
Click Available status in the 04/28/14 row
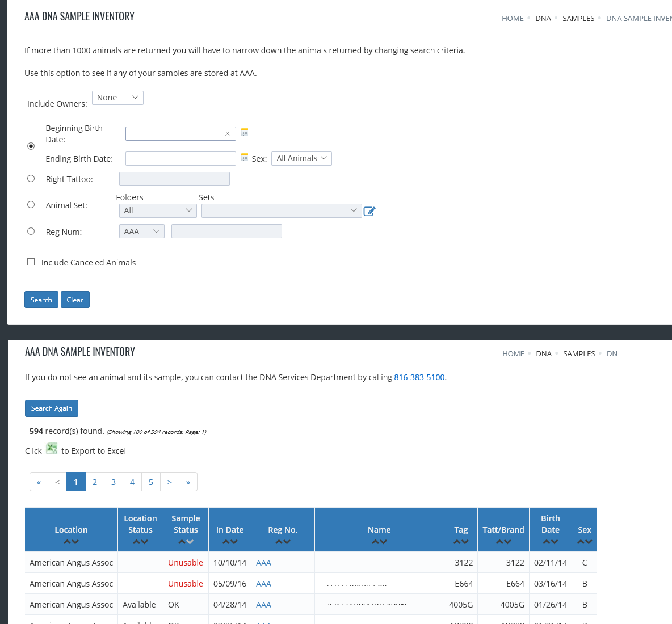tap(139, 605)
